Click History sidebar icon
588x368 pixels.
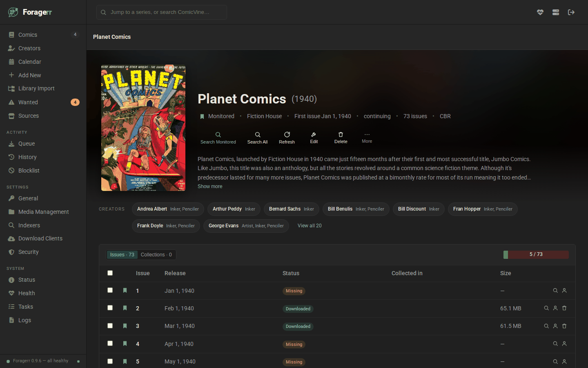(11, 157)
